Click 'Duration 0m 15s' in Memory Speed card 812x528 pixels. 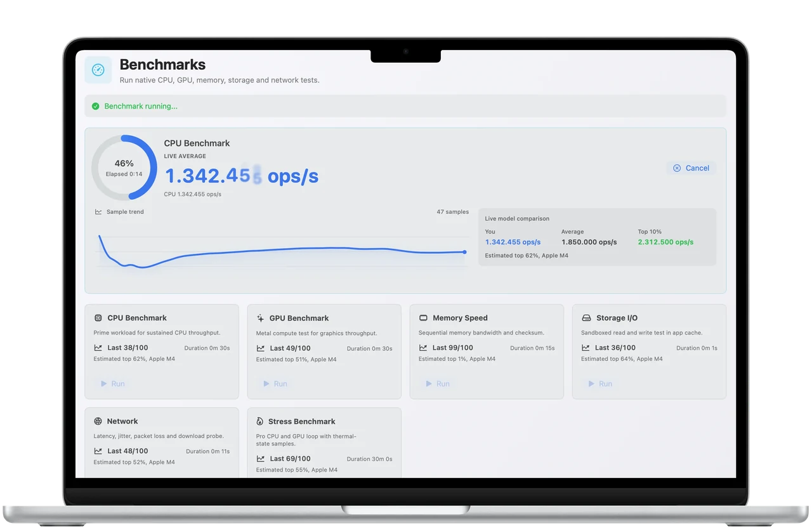pos(532,348)
